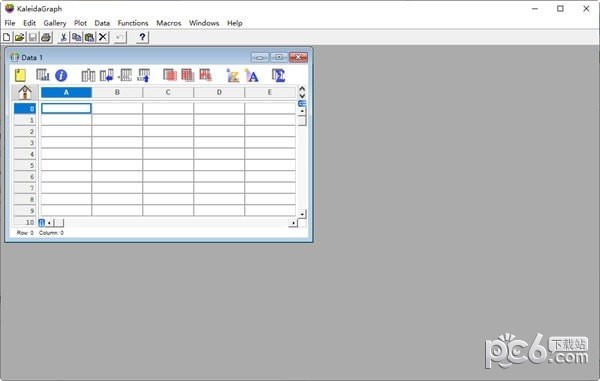600x381 pixels.
Task: Open the Gallery menu
Action: pyautogui.click(x=55, y=23)
